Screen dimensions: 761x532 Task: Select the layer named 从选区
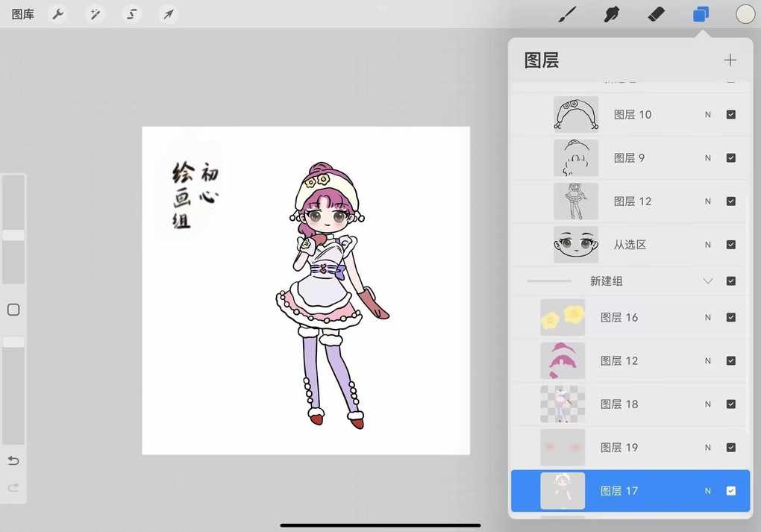(x=630, y=245)
